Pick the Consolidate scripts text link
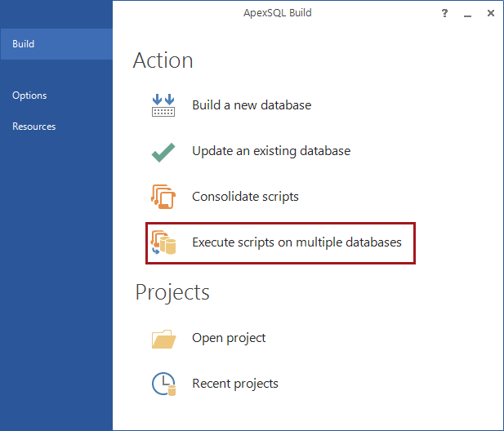This screenshot has height=431, width=504. pyautogui.click(x=245, y=197)
